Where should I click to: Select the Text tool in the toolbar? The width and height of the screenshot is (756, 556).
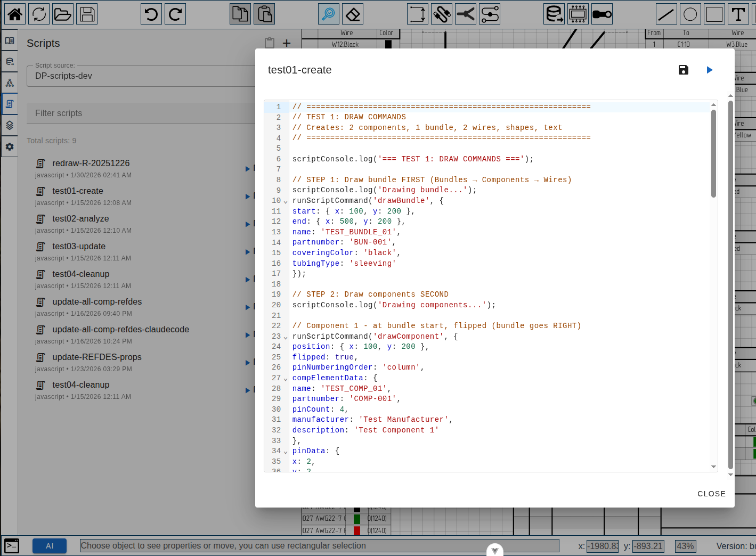(x=738, y=14)
